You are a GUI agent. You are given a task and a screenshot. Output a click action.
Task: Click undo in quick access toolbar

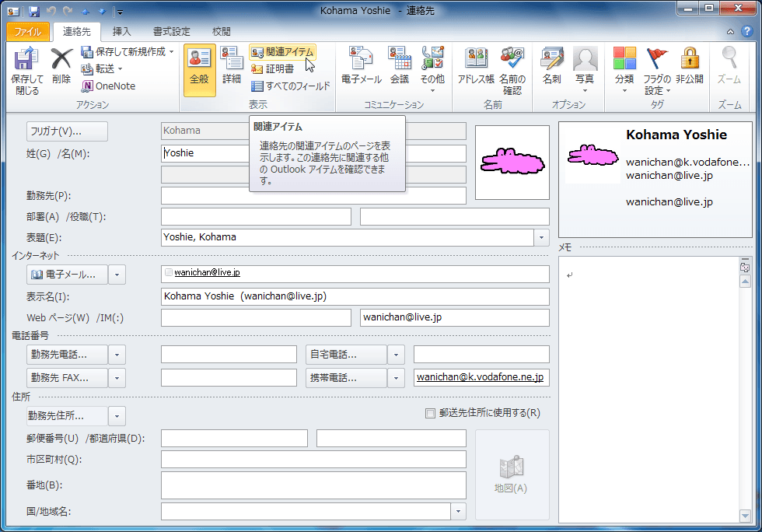[51, 11]
